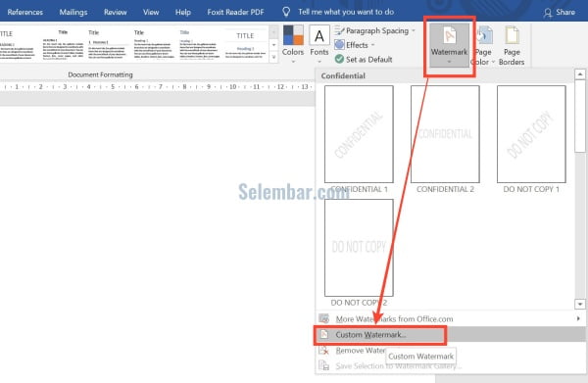Click the More Watermarks item icon
588x383 pixels.
point(324,319)
